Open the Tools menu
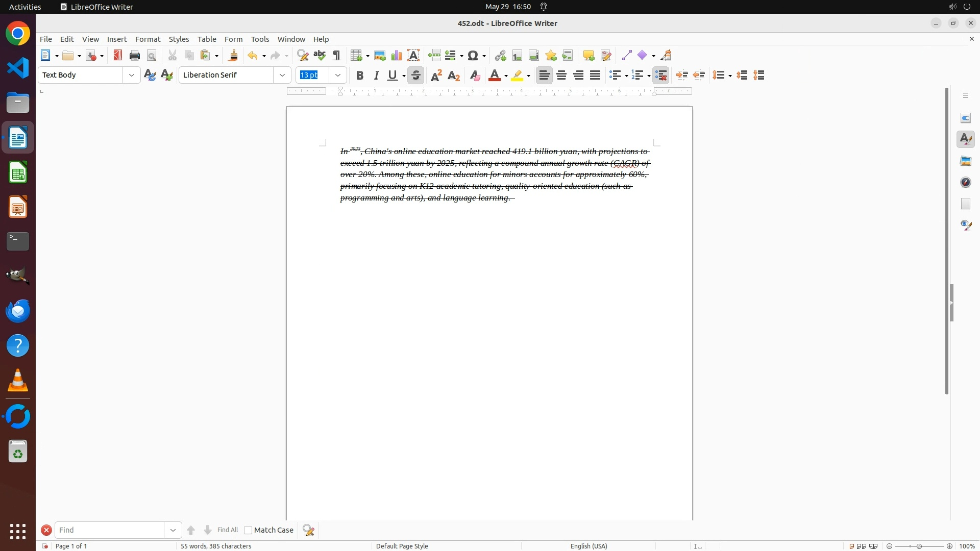980x551 pixels. 260,39
